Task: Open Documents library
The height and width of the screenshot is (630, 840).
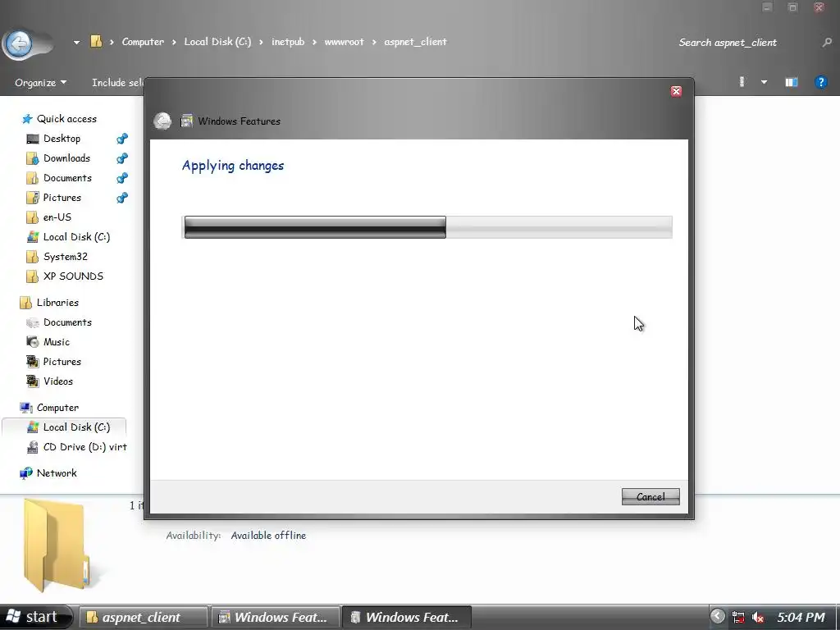Action: click(67, 322)
